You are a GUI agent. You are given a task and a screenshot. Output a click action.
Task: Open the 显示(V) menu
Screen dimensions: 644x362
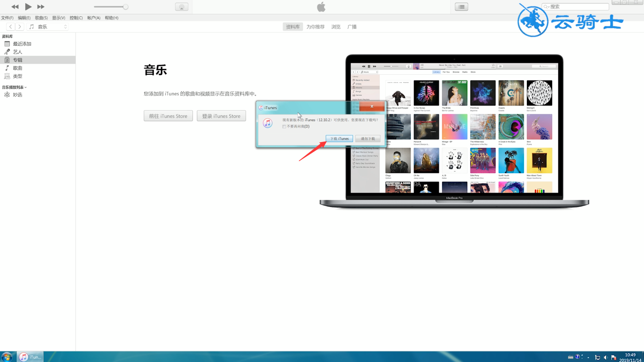coord(58,18)
